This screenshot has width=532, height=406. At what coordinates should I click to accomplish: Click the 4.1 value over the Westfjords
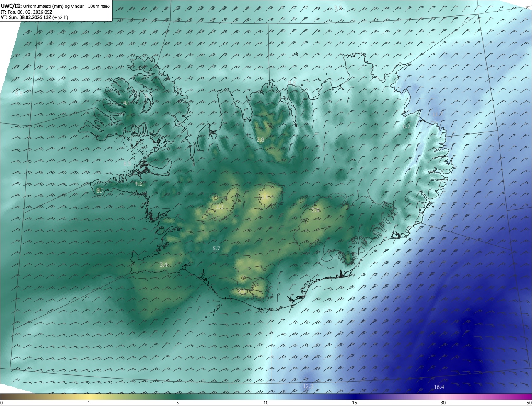point(127,103)
